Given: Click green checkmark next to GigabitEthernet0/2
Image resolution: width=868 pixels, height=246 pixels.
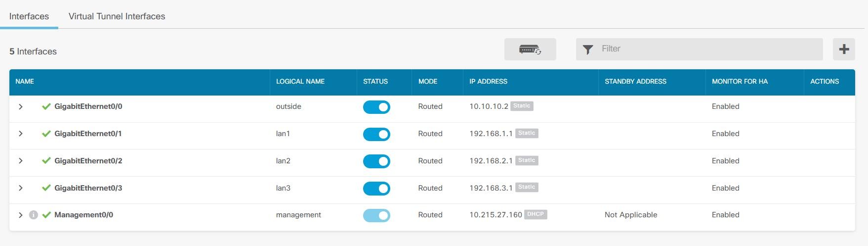Looking at the screenshot, I should tap(46, 161).
